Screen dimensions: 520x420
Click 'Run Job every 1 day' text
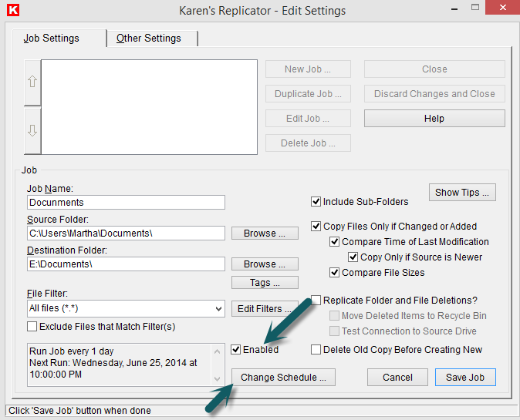click(72, 351)
